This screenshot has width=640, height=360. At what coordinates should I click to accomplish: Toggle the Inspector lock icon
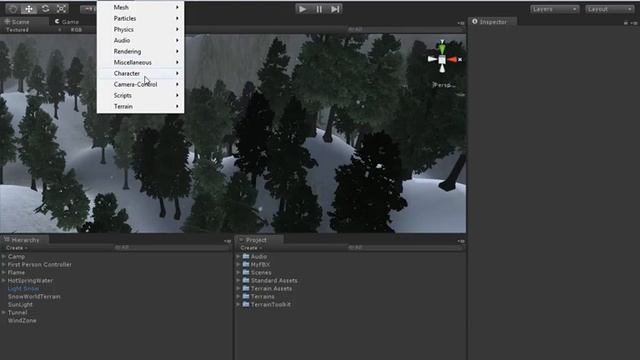tap(626, 23)
